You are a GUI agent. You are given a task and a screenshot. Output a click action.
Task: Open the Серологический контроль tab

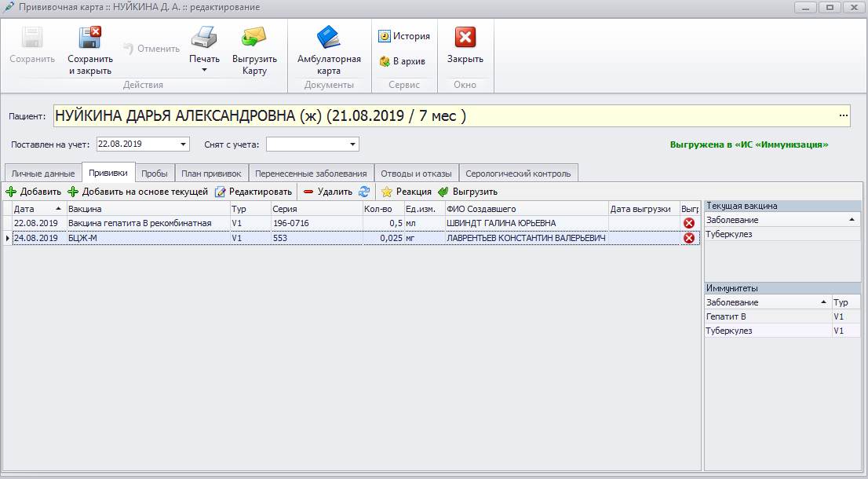(518, 174)
